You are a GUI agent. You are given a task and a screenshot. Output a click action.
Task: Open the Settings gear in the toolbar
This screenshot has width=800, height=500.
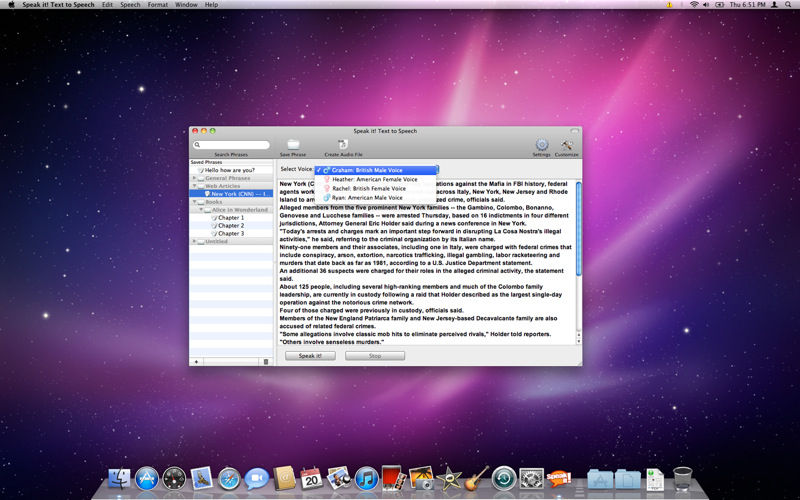pyautogui.click(x=541, y=144)
